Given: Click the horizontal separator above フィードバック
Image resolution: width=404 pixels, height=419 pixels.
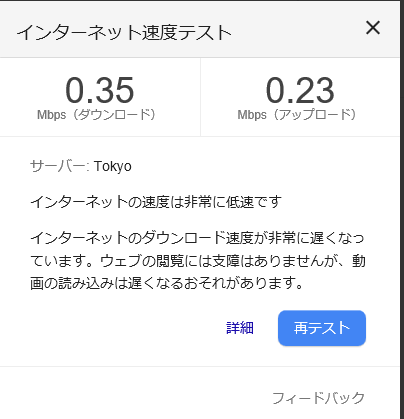Looking at the screenshot, I should tap(200, 367).
